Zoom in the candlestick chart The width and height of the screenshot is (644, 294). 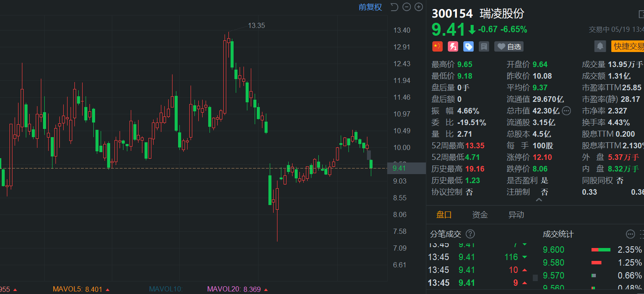(x=418, y=7)
